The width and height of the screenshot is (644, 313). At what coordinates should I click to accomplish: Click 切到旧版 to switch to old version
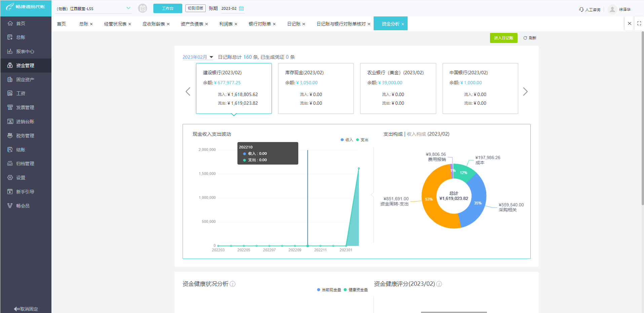pos(195,8)
